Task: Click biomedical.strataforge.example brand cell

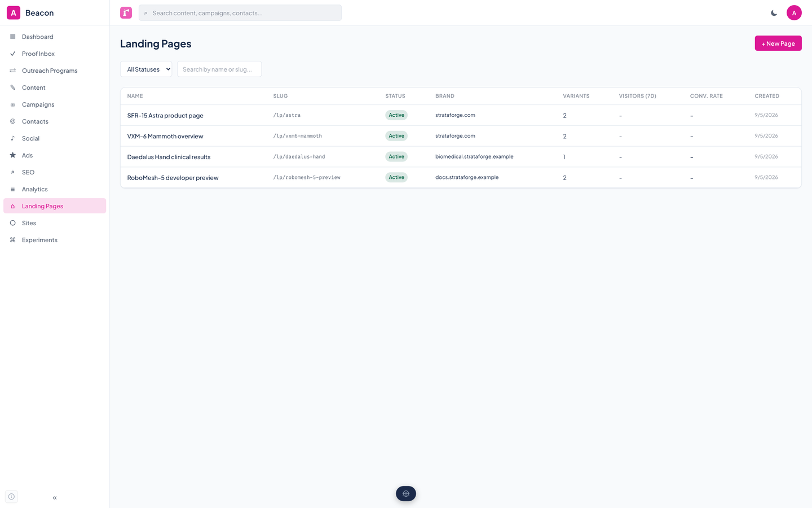Action: [474, 157]
